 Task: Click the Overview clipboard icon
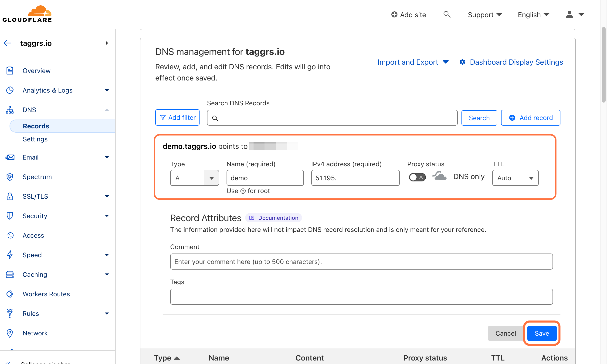click(10, 71)
